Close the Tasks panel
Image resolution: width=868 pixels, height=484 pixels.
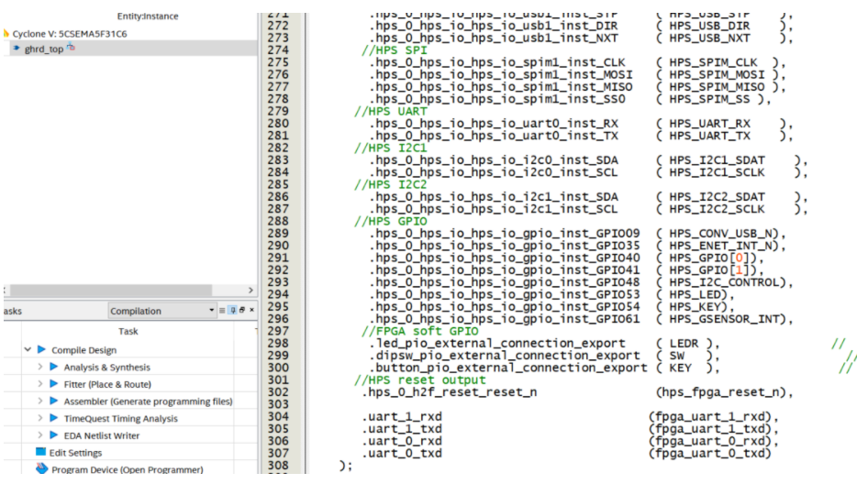(252, 310)
